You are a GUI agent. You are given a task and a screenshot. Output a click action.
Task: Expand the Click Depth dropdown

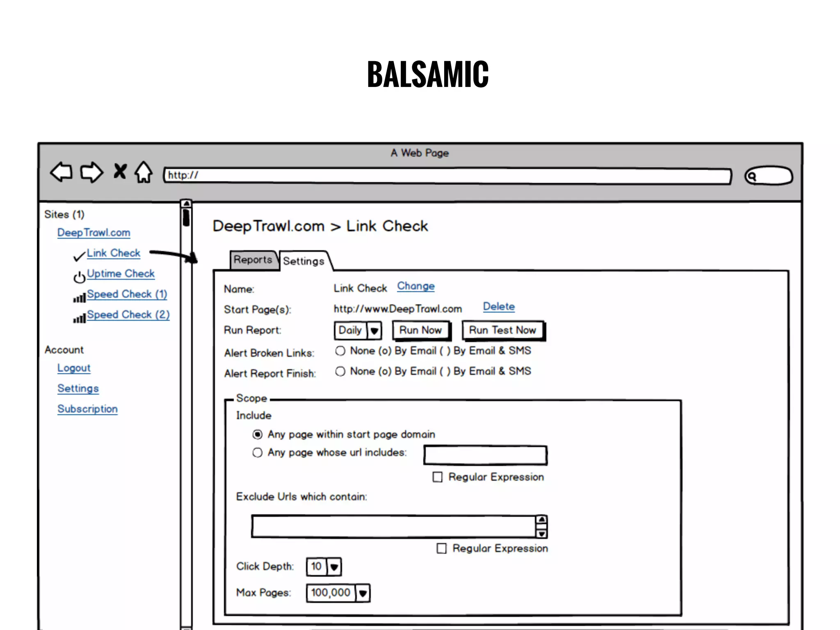(x=334, y=567)
